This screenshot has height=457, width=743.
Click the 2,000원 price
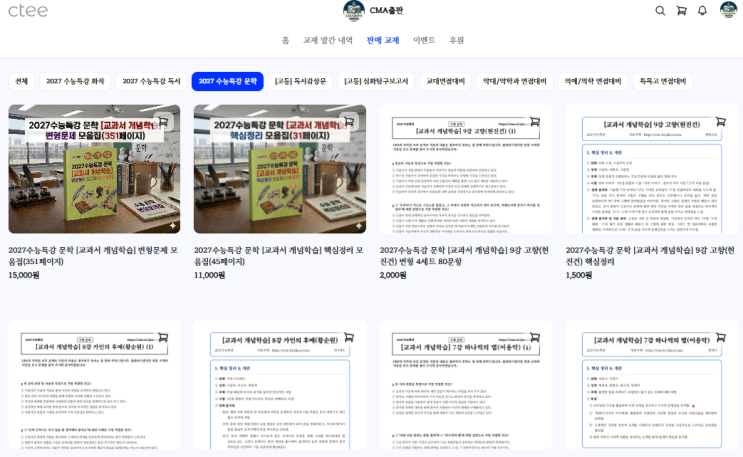(393, 275)
